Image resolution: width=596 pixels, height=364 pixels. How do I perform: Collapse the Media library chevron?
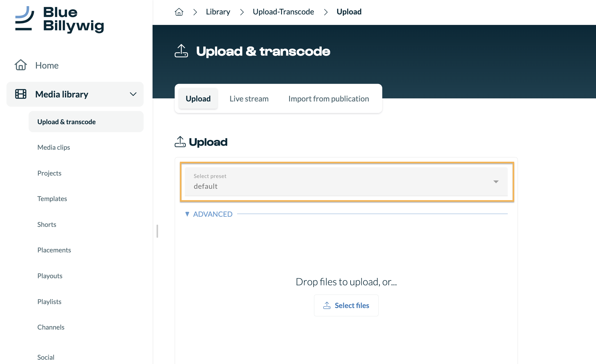133,94
